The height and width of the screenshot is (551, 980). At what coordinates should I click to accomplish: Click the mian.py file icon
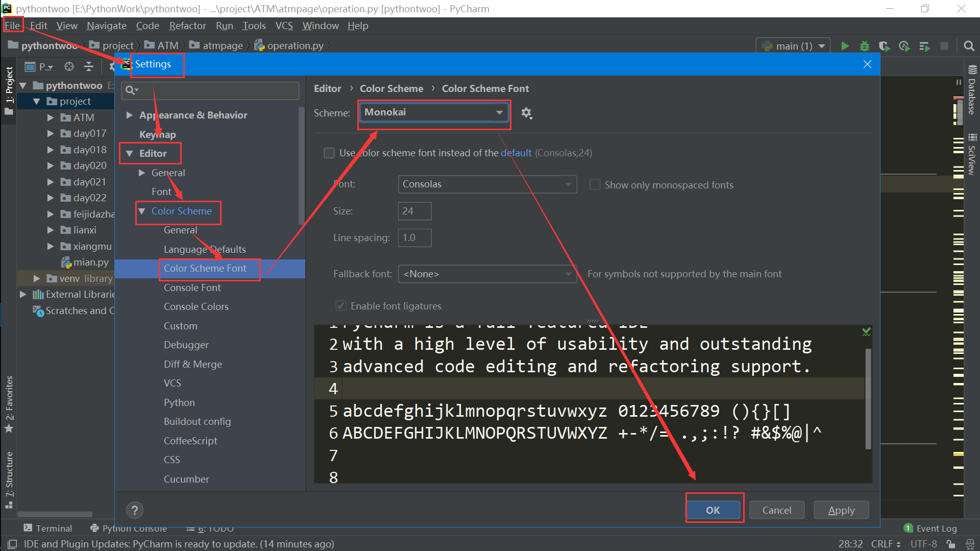(x=66, y=262)
